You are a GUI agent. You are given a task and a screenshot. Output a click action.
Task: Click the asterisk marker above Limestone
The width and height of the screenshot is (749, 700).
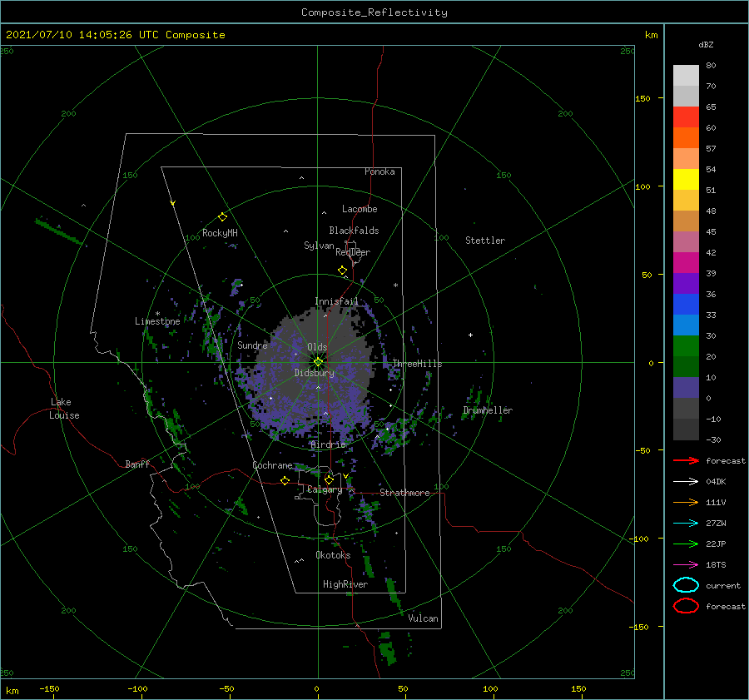[157, 314]
